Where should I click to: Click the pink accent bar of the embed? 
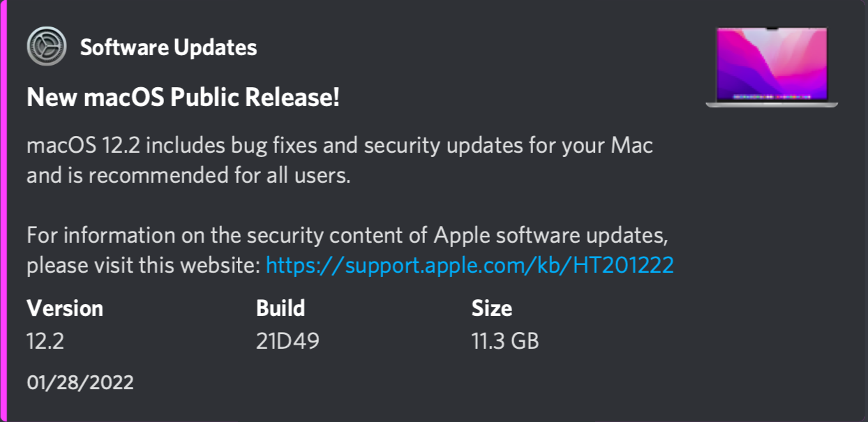tap(3, 211)
